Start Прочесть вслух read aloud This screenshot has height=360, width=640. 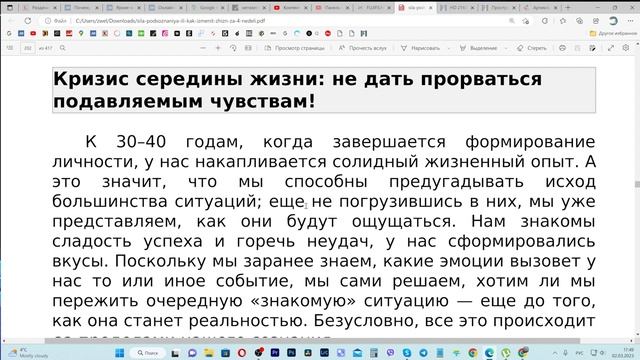(362, 48)
